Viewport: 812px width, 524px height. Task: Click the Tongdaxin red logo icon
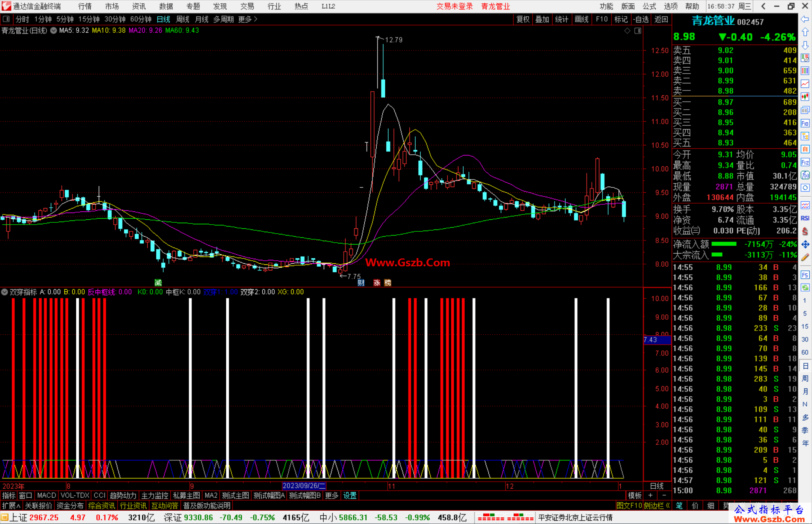click(x=6, y=6)
